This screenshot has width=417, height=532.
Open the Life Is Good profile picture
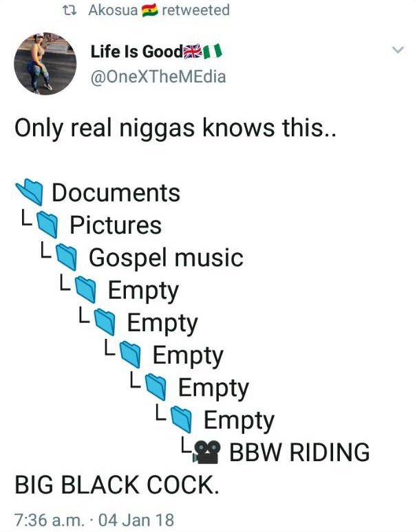pos(45,63)
